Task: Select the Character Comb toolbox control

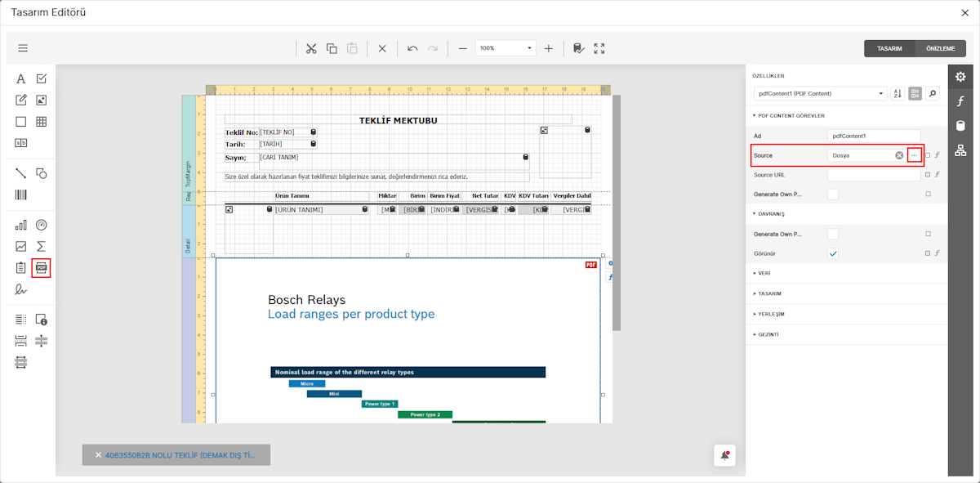Action: coord(21,143)
